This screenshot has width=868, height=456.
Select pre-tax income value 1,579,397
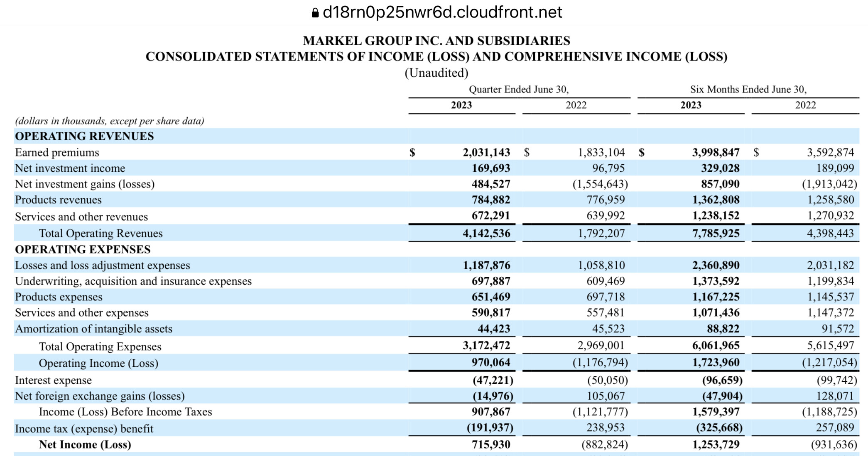click(x=716, y=412)
